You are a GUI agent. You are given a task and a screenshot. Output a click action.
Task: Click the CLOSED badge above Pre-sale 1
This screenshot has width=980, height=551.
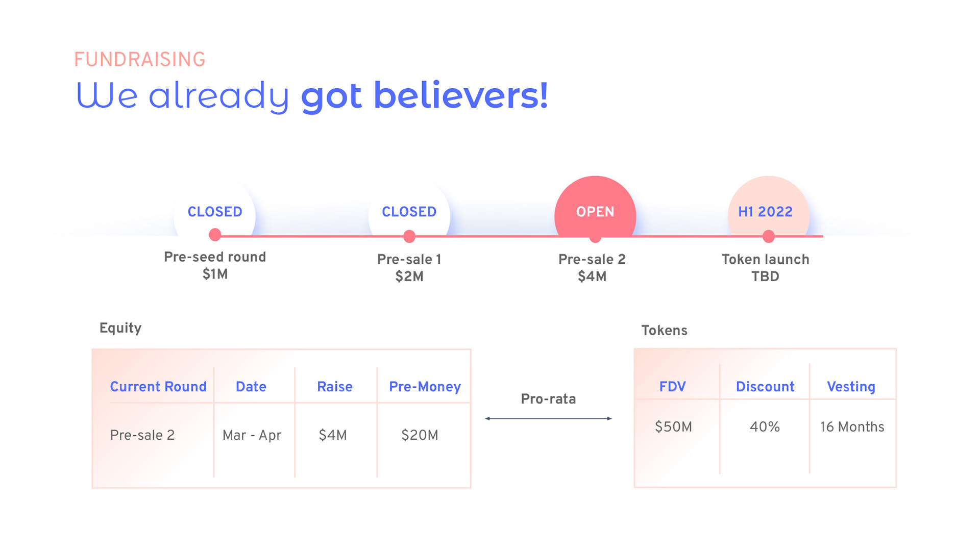click(x=409, y=212)
